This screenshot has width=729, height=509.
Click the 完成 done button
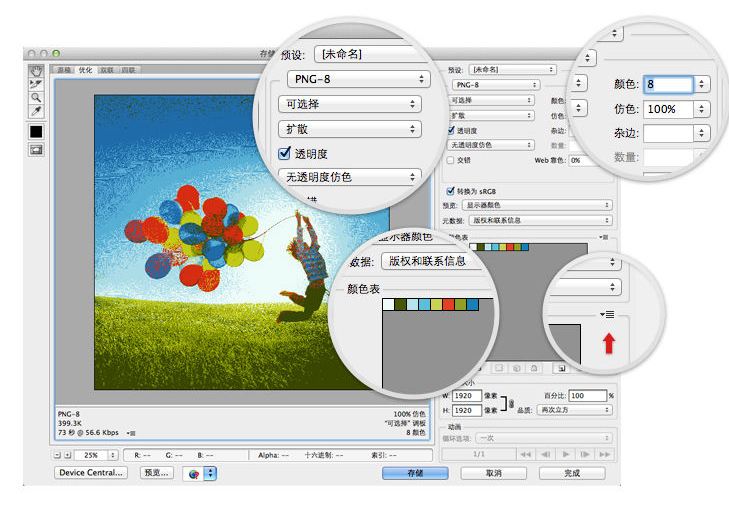click(x=572, y=473)
